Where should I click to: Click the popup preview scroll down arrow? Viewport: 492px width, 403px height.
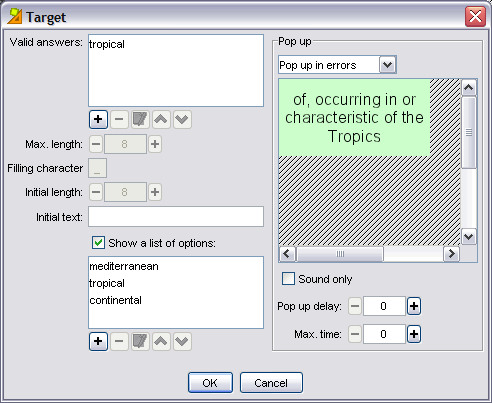click(469, 237)
